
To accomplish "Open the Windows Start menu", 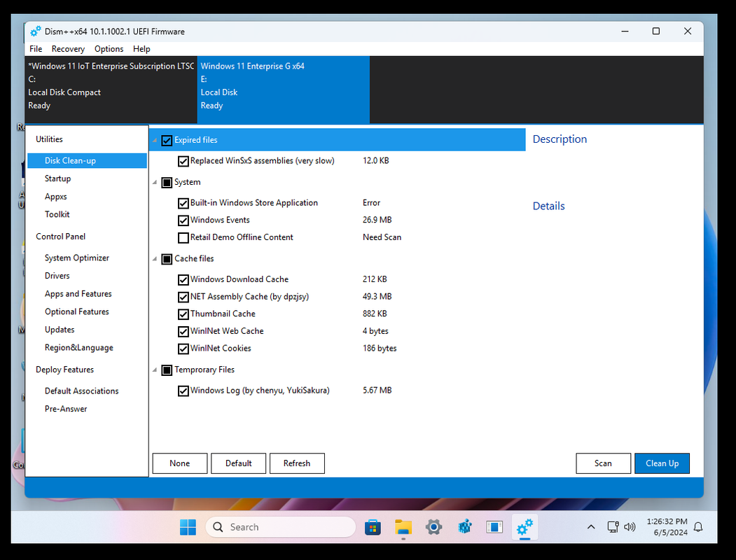I will pyautogui.click(x=188, y=527).
